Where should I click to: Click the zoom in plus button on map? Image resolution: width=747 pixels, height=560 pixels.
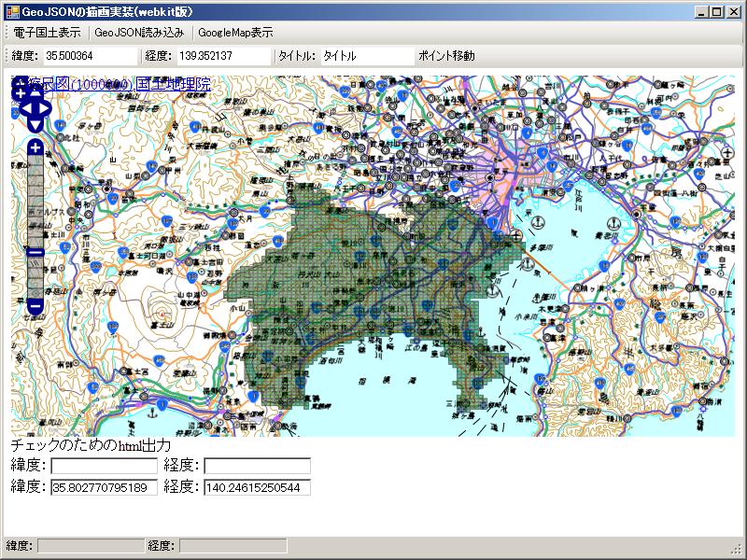pyautogui.click(x=35, y=147)
